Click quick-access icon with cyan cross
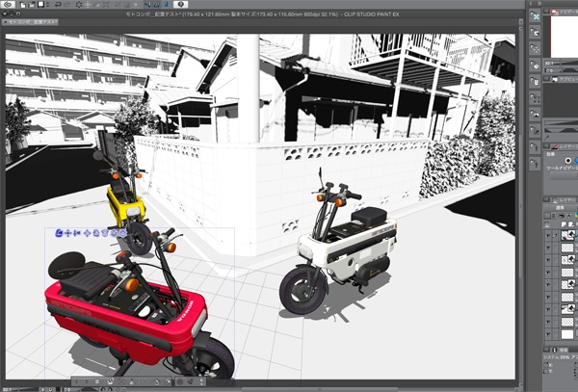The image size is (578, 392). (535, 16)
